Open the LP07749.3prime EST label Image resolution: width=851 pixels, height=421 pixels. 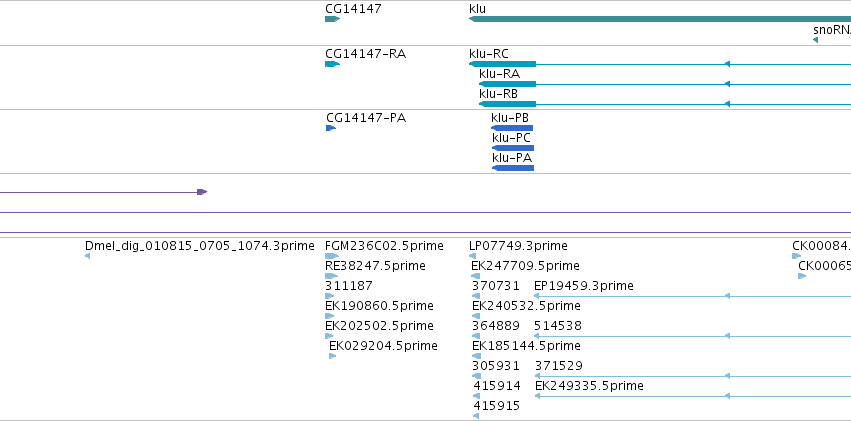(x=518, y=246)
